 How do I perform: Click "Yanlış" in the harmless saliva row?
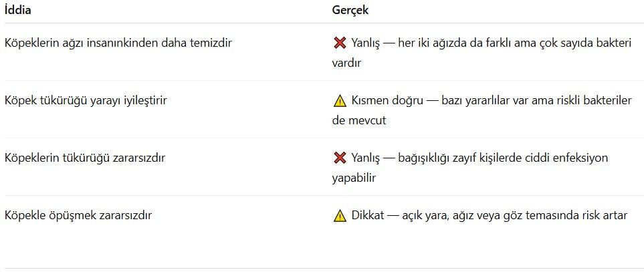click(x=367, y=158)
